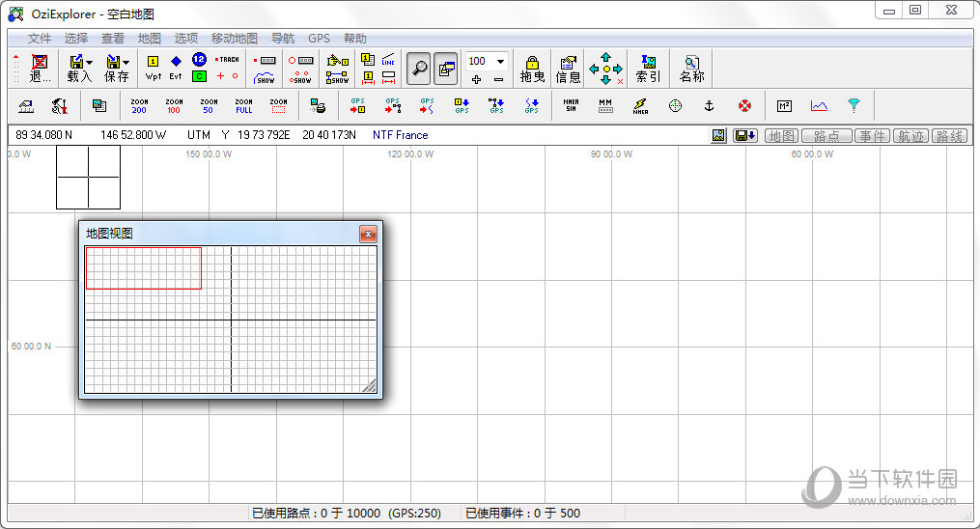This screenshot has width=980, height=529.
Task: Open the 导航 menu
Action: (283, 39)
